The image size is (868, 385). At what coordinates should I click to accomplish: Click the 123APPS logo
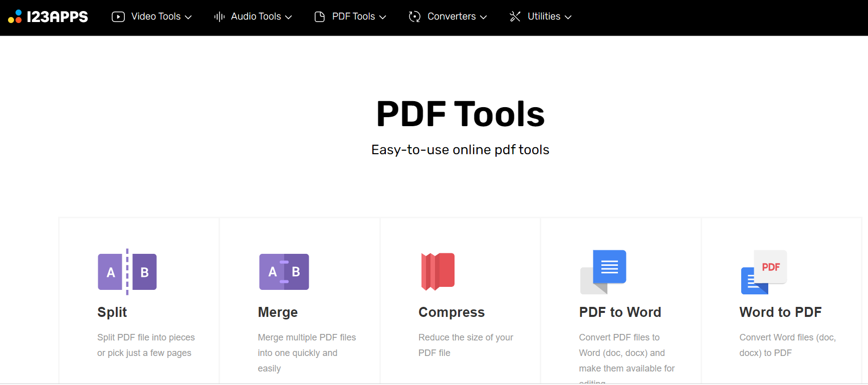click(48, 17)
